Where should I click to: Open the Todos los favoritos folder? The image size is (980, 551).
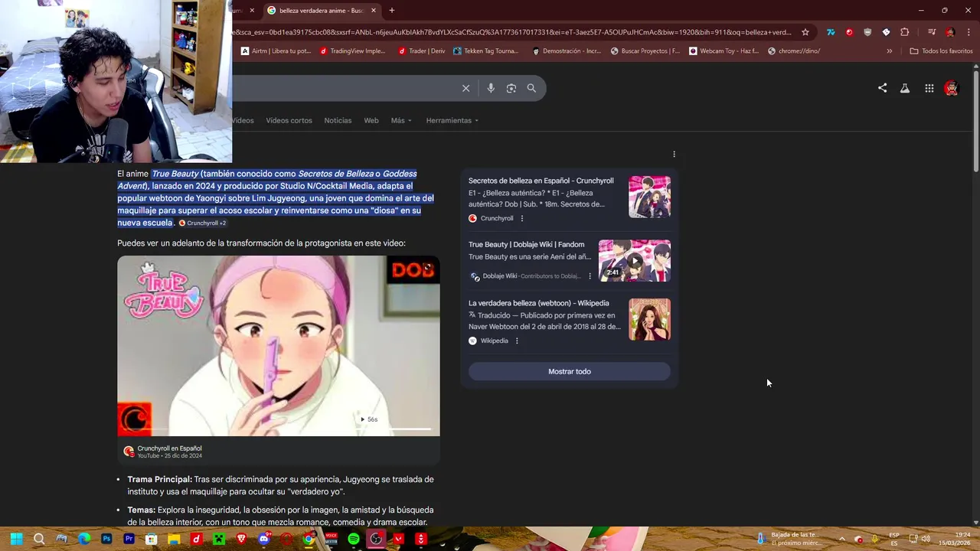tap(941, 51)
